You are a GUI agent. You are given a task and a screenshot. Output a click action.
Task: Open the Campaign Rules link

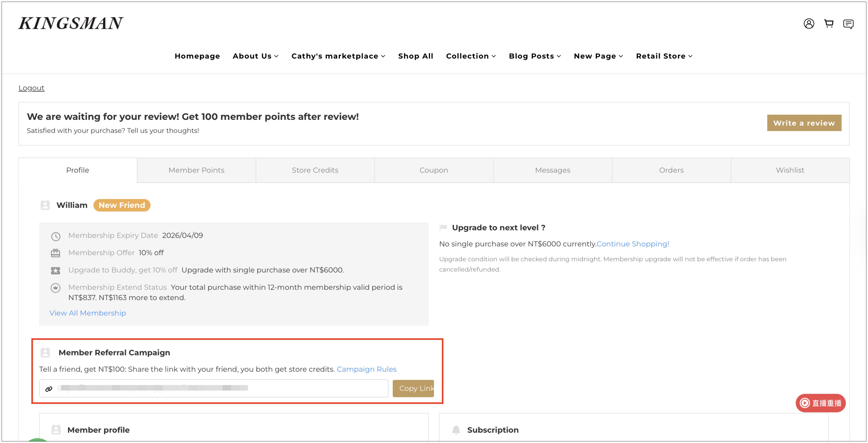point(367,369)
